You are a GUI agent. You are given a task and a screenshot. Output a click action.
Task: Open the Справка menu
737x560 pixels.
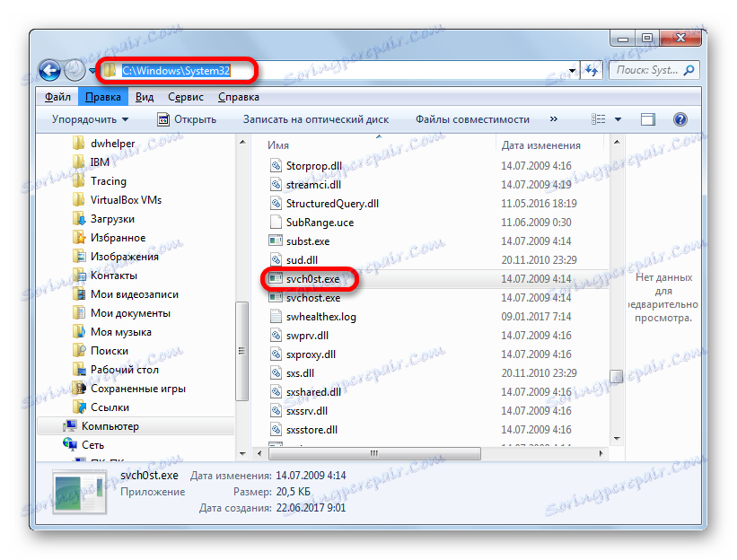click(x=238, y=97)
